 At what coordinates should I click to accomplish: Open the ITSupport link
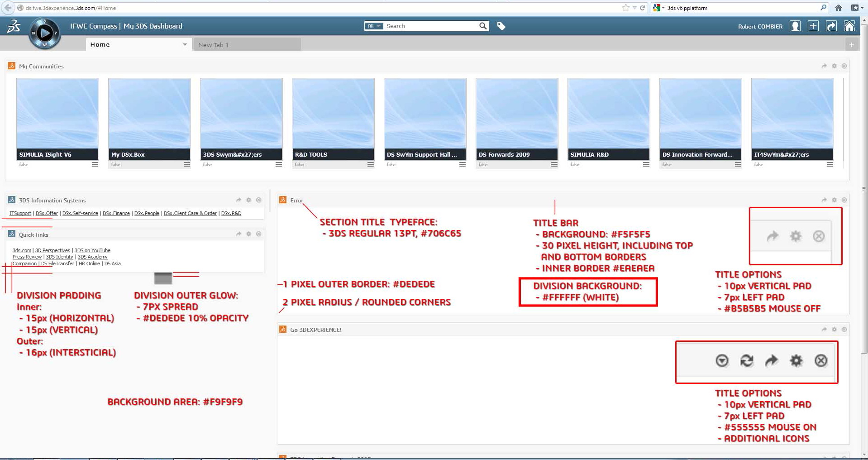(x=20, y=213)
